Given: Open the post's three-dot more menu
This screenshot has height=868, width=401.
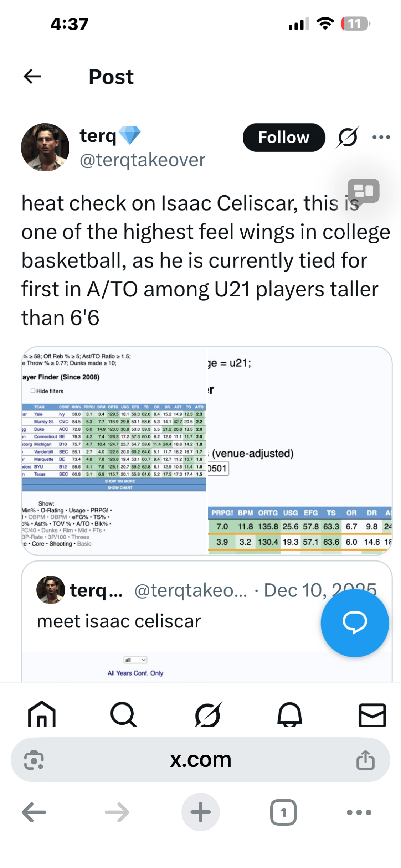Looking at the screenshot, I should (381, 137).
